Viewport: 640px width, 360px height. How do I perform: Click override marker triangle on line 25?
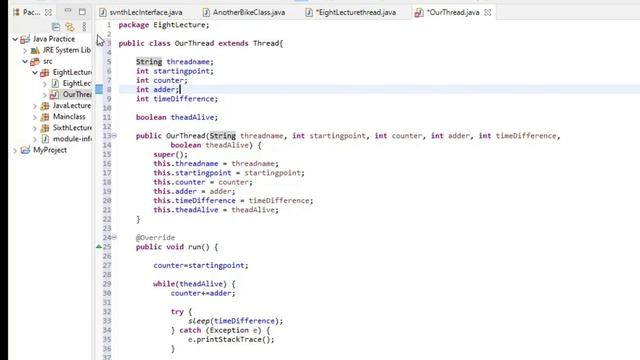[x=98, y=247]
